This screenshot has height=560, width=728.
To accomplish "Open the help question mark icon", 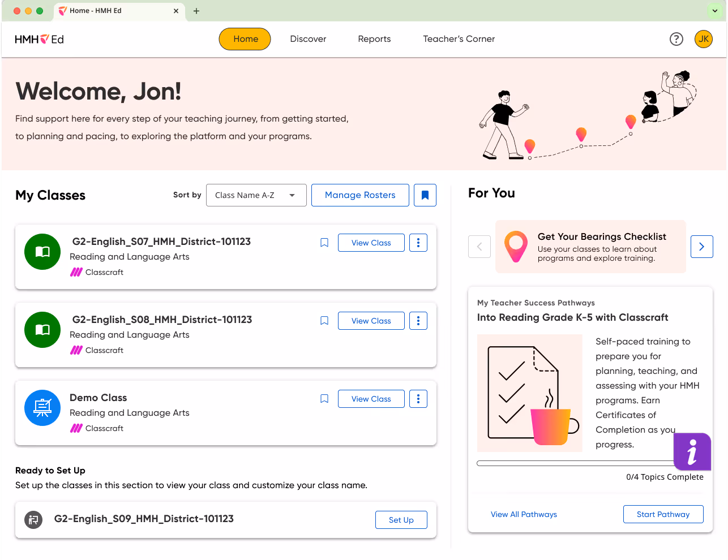I will (x=676, y=39).
